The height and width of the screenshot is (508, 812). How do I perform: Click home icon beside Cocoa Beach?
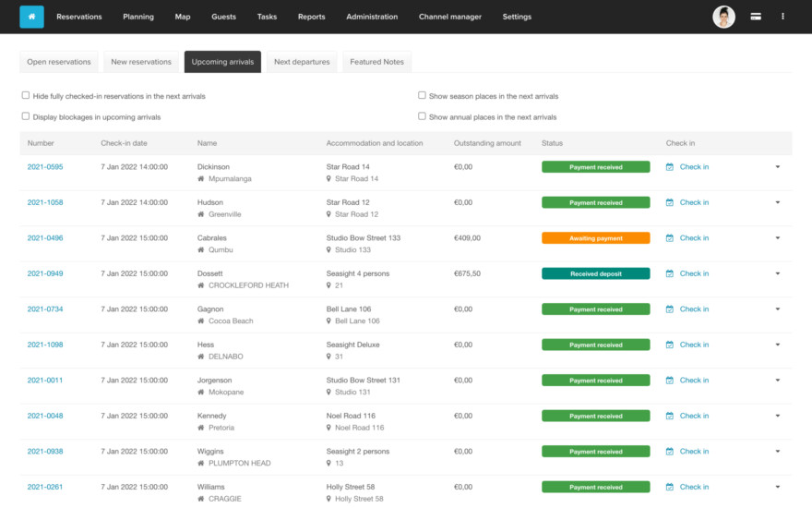coord(201,321)
